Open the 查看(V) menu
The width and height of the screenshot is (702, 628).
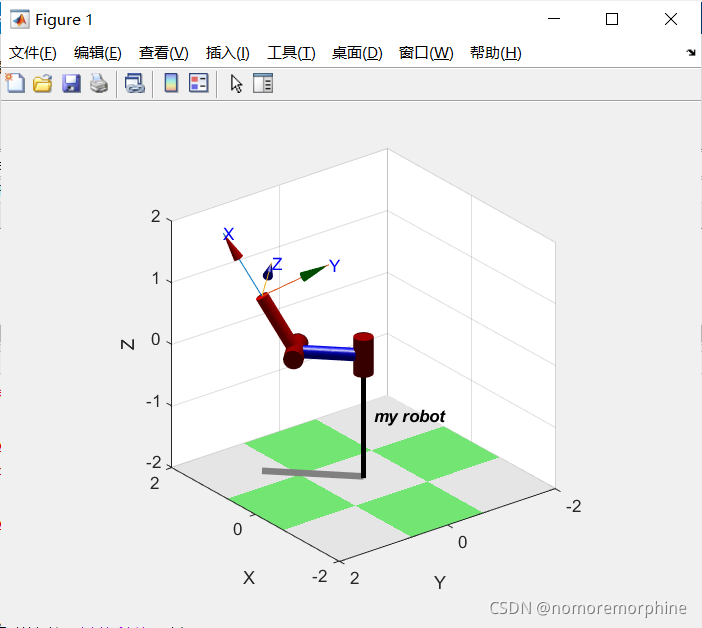(163, 53)
